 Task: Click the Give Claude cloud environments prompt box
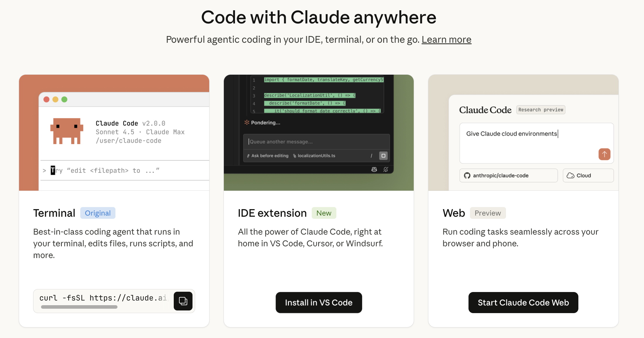tap(536, 143)
